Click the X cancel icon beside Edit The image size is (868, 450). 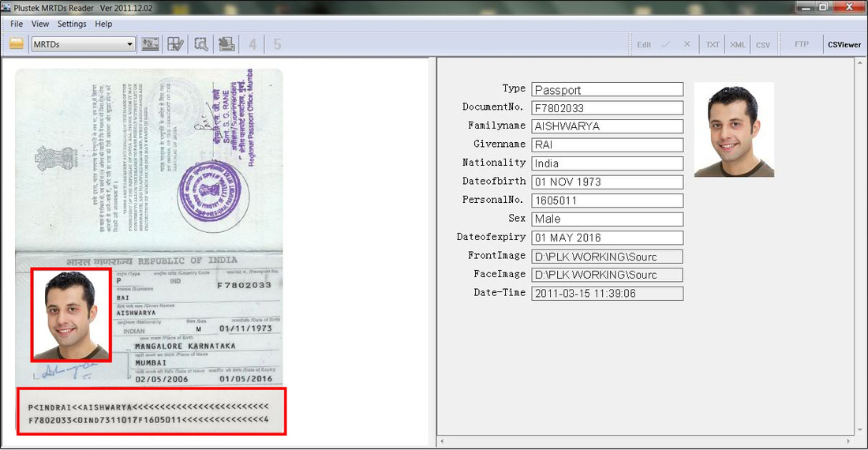[x=687, y=43]
